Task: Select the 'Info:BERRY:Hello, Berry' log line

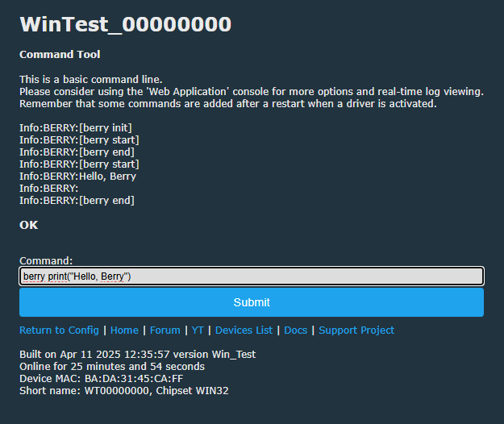Action: tap(77, 177)
